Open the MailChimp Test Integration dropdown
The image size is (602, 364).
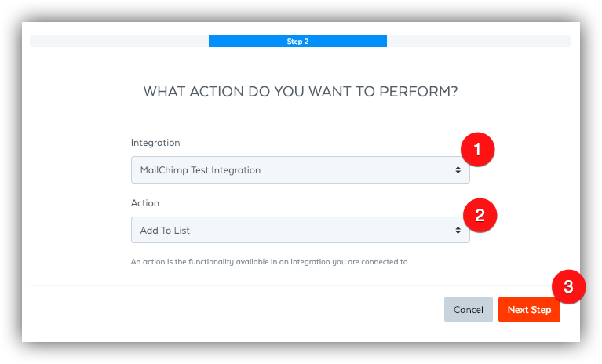click(300, 170)
